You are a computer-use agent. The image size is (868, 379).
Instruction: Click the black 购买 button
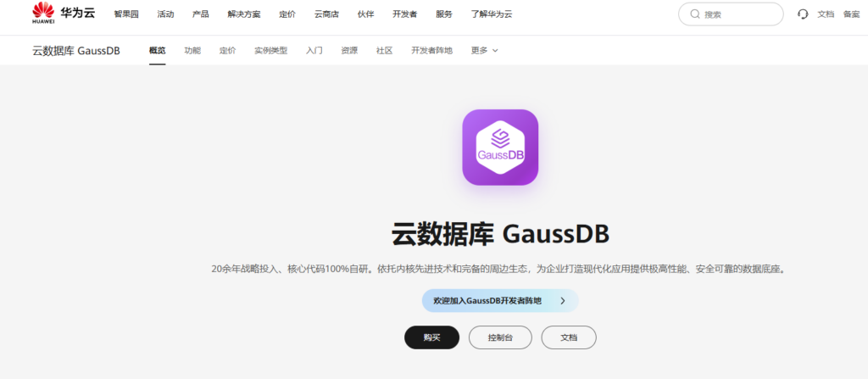431,337
